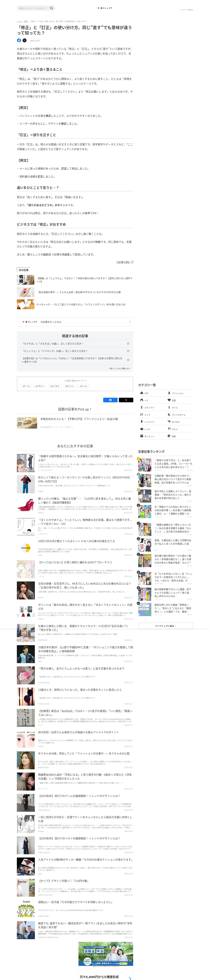Click ページトップへ戻る button
Viewport: 210px width, 980px height.
coord(165,626)
